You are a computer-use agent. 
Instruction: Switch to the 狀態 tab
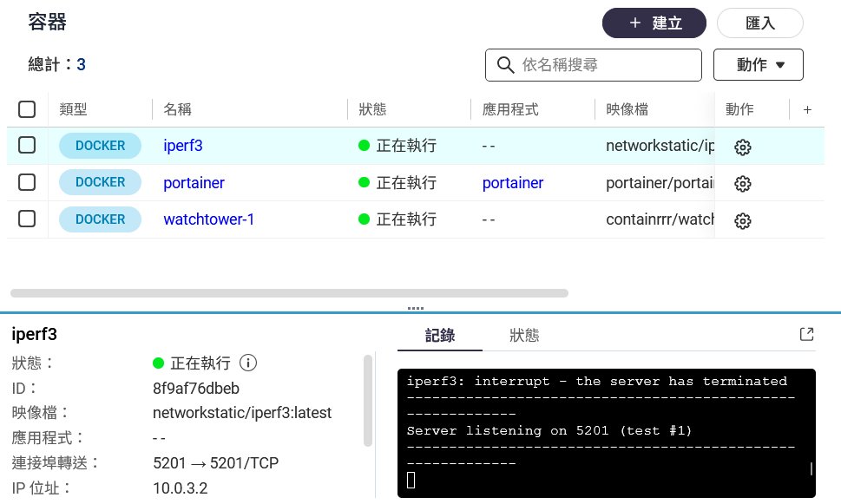click(524, 336)
